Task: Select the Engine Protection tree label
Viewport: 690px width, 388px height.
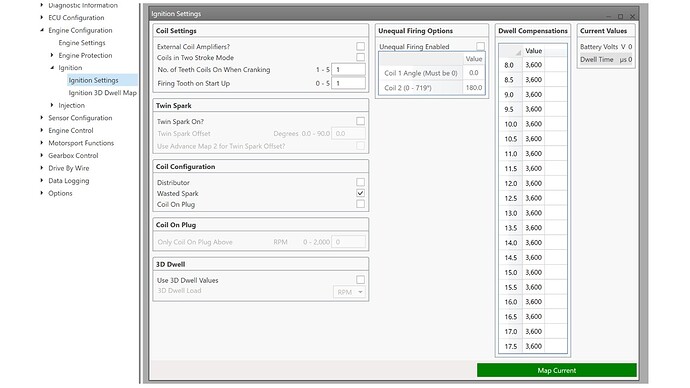Action: coord(85,55)
